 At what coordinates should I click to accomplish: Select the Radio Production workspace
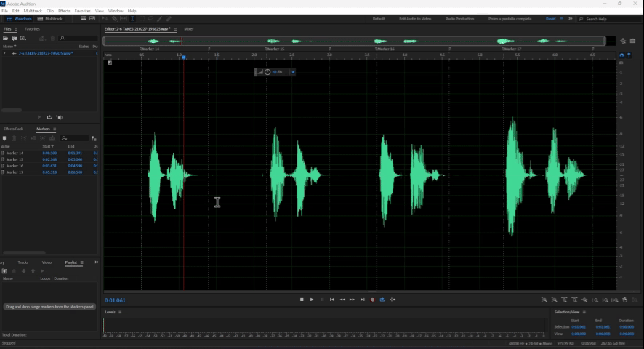459,19
